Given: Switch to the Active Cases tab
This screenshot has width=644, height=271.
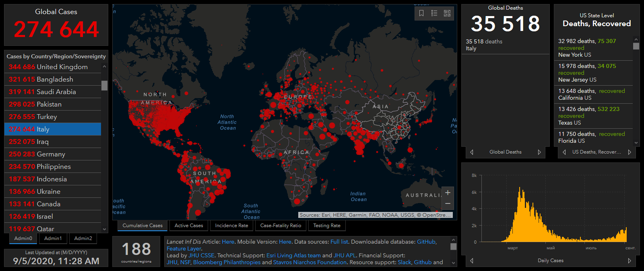Looking at the screenshot, I should (188, 226).
